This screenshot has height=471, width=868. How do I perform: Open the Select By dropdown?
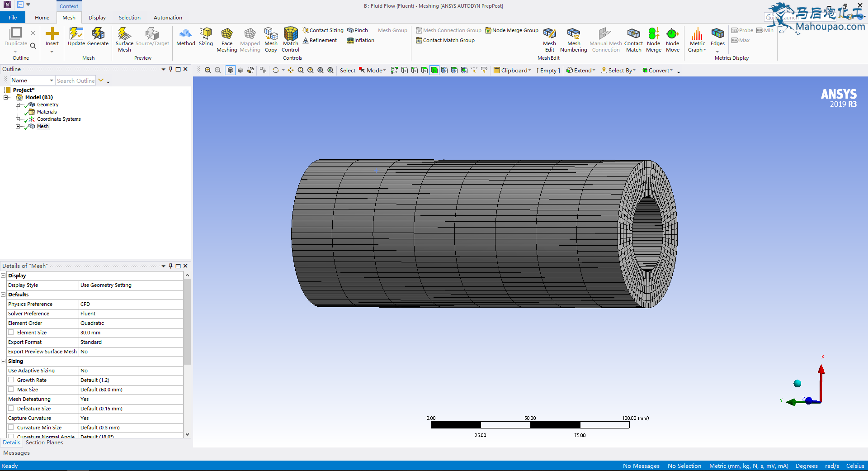(x=618, y=70)
